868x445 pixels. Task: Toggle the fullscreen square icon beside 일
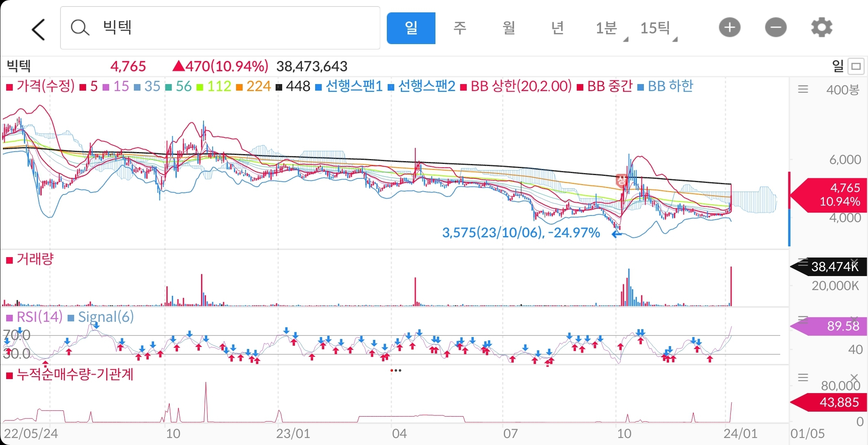pyautogui.click(x=856, y=66)
